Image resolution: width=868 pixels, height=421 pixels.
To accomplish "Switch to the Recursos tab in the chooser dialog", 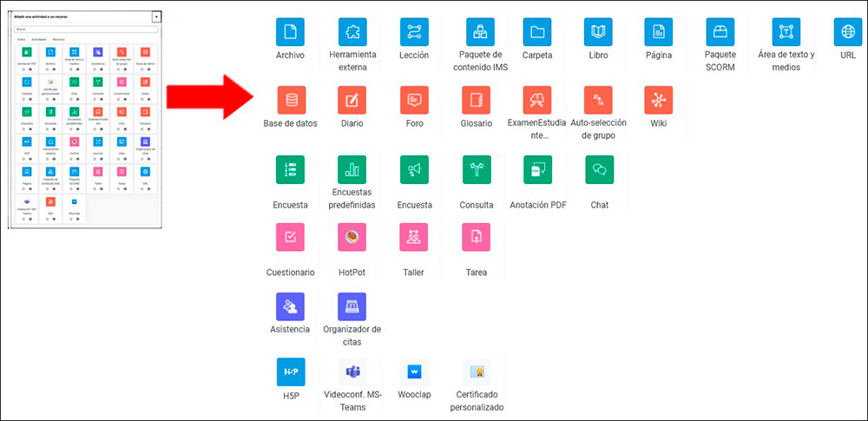I will [58, 39].
